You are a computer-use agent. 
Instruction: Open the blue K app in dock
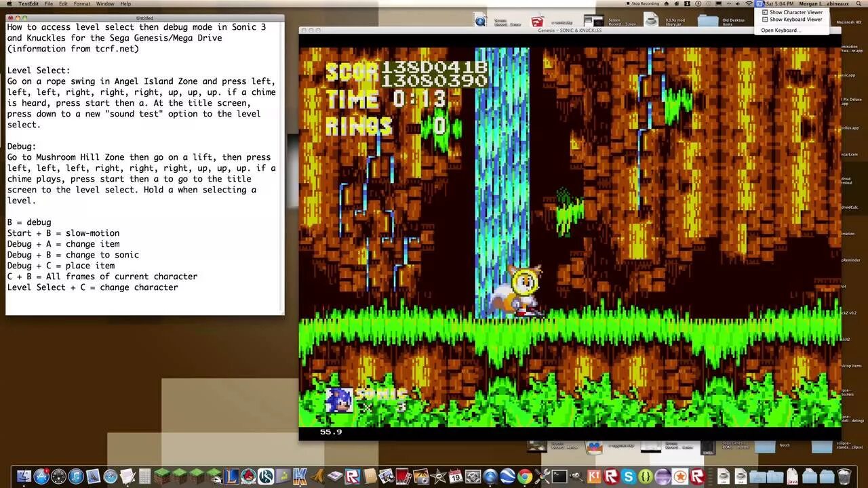click(x=300, y=476)
